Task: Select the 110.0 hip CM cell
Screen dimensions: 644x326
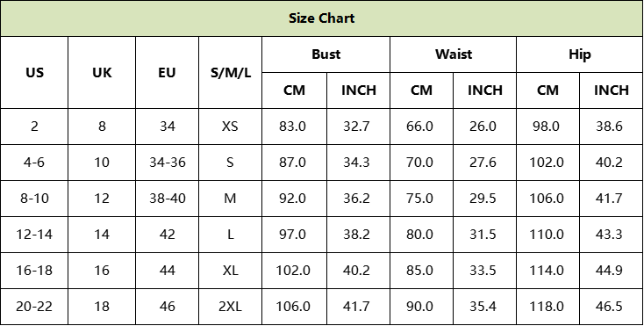Action: pos(547,235)
